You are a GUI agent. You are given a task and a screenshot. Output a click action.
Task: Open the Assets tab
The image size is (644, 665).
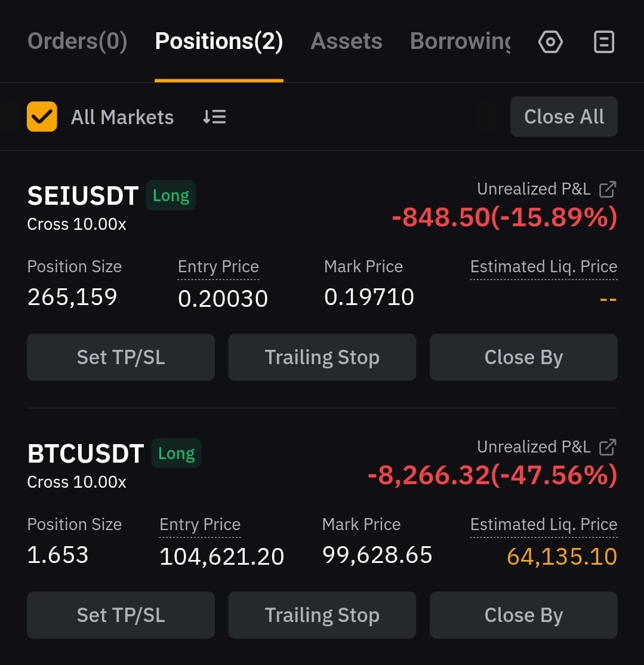[346, 41]
